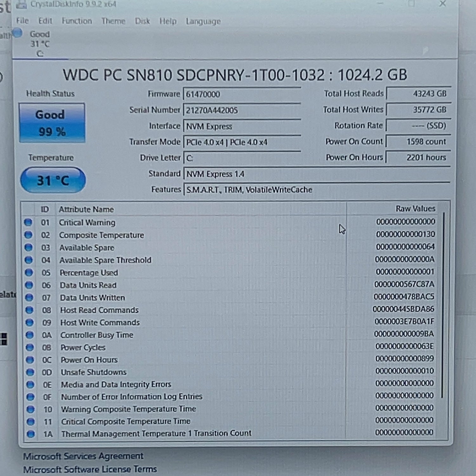Select the 'Power Cycles' attribute name
Image resolution: width=476 pixels, height=476 pixels.
[x=83, y=347]
